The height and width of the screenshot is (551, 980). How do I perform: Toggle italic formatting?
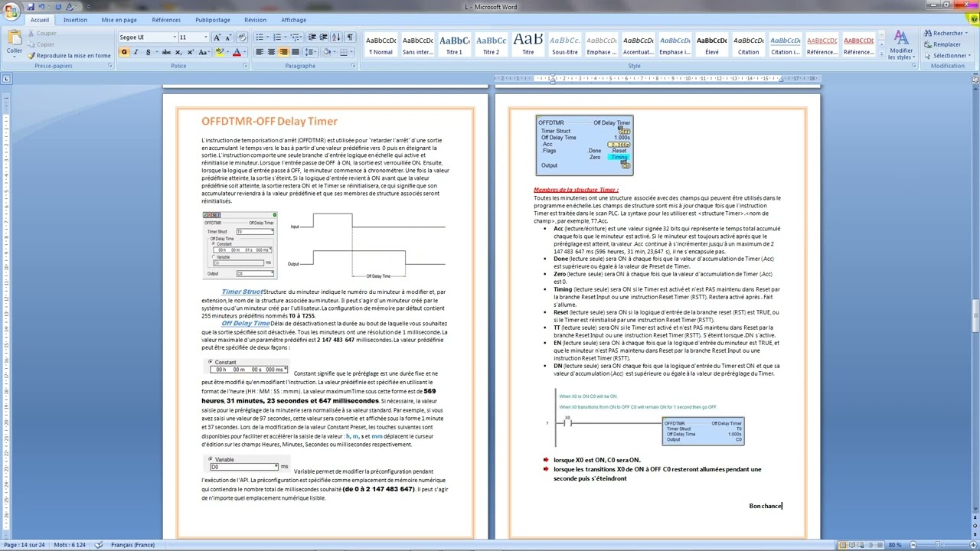[136, 52]
